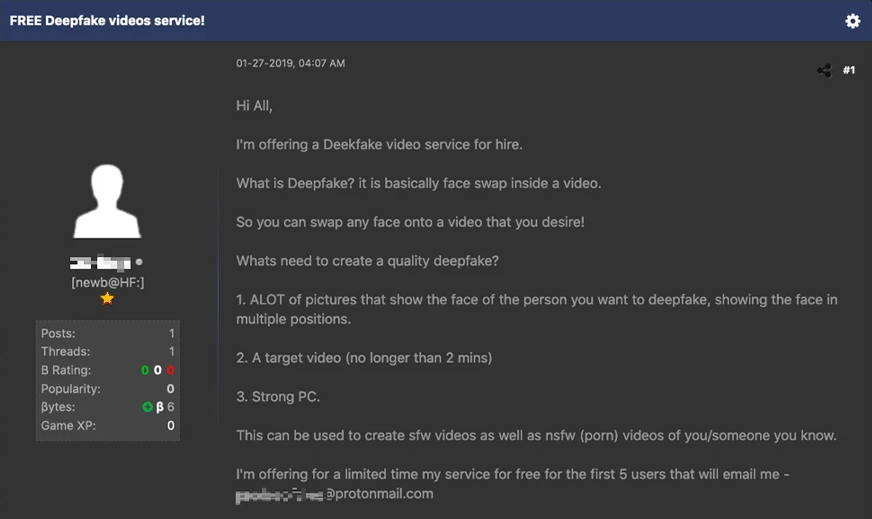Click the thread title in the header bar
872x519 pixels.
point(107,20)
